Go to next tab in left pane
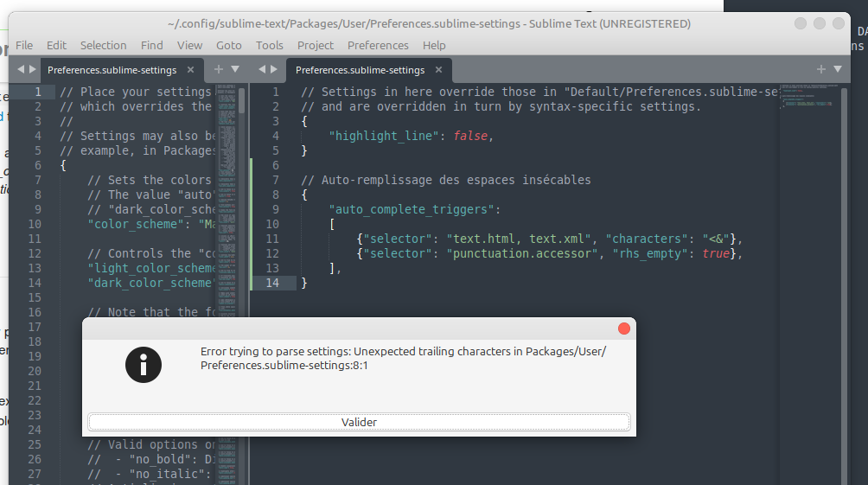Viewport: 868px width, 485px height. pos(33,69)
